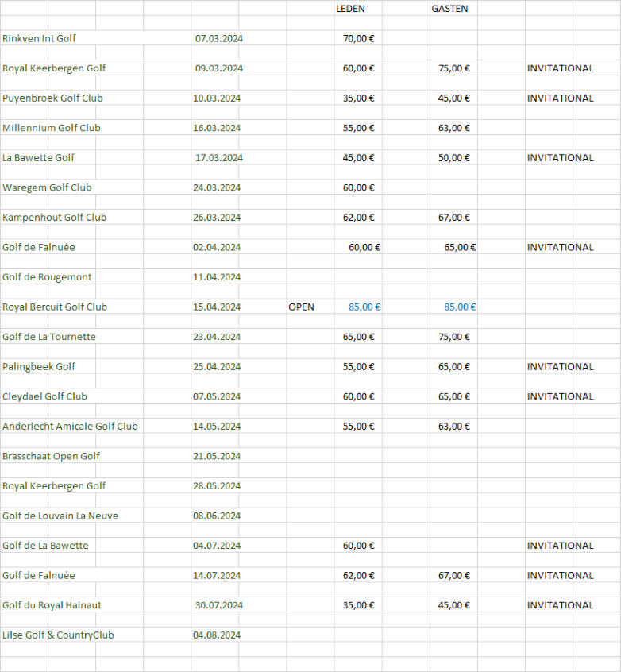Click the date 21.05.2024
The image size is (621, 672).
[x=217, y=456]
